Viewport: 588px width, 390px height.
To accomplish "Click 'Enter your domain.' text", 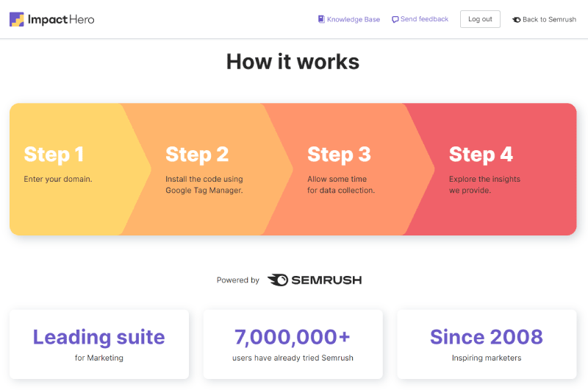I will [x=58, y=179].
